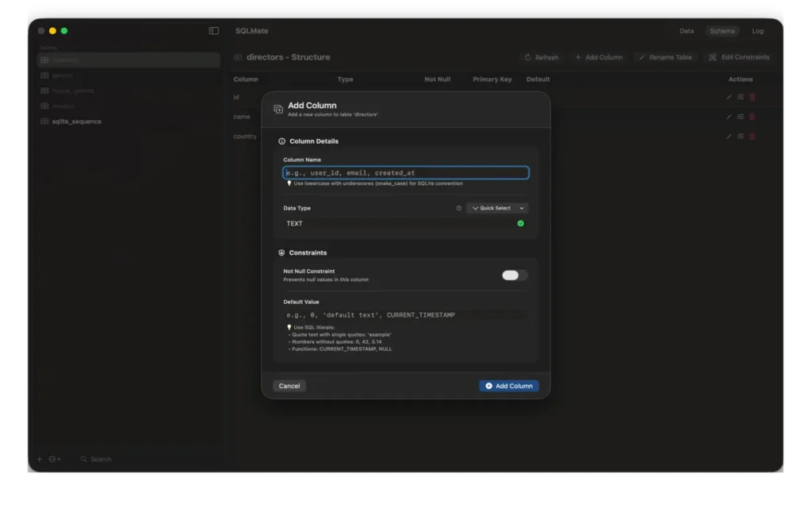Click the red trash icon in the name row
The image size is (812, 508).
coord(753,117)
